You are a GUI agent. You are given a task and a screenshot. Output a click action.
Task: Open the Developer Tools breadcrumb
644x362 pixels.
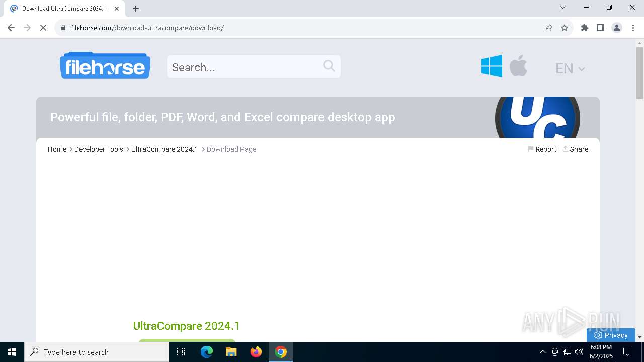pyautogui.click(x=99, y=149)
